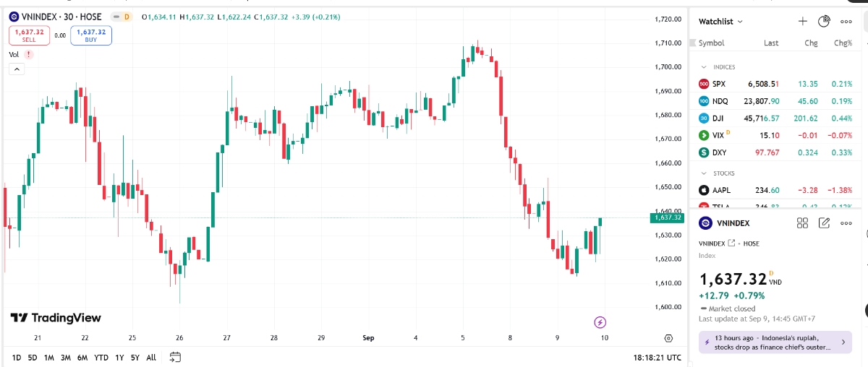868x367 pixels.
Task: Click the SELL 1,637.32 button
Action: pyautogui.click(x=29, y=35)
